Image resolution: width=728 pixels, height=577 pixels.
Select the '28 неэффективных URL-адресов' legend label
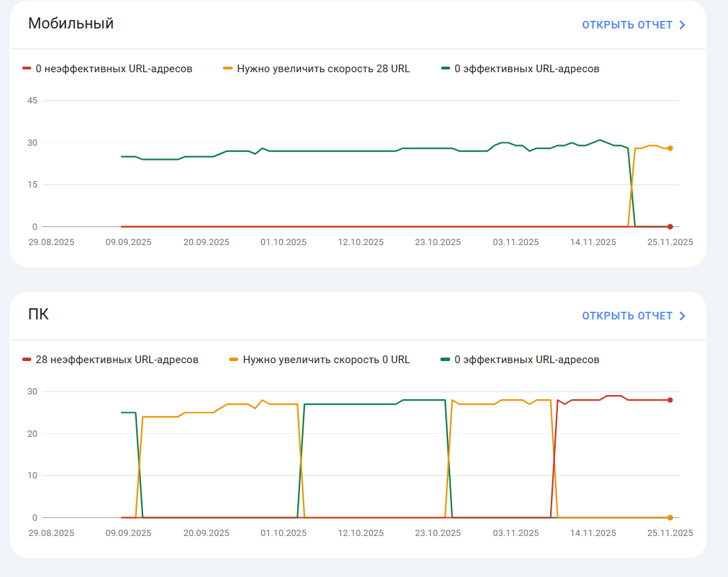point(117,360)
